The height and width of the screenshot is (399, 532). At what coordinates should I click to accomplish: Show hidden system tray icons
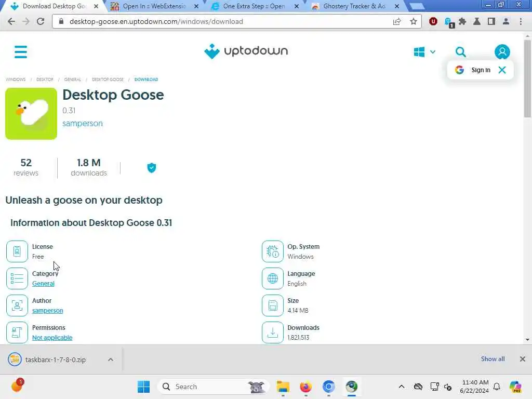(402, 387)
